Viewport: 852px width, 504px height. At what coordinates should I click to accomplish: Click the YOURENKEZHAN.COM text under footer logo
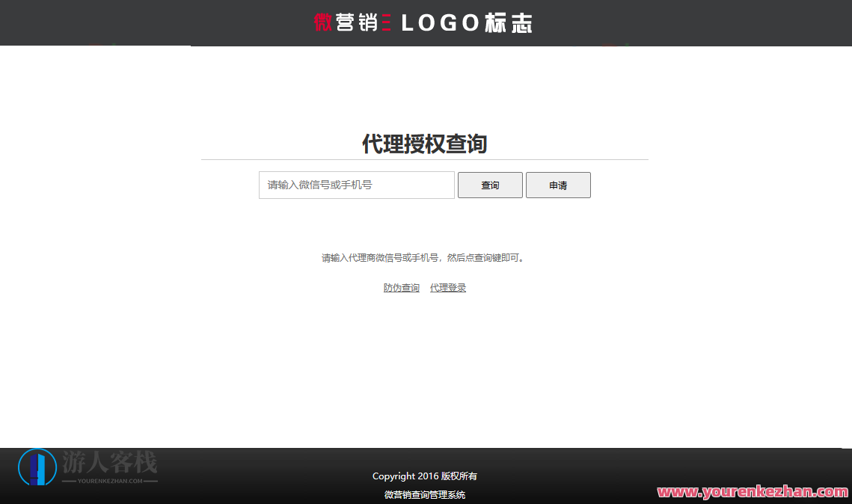[110, 482]
